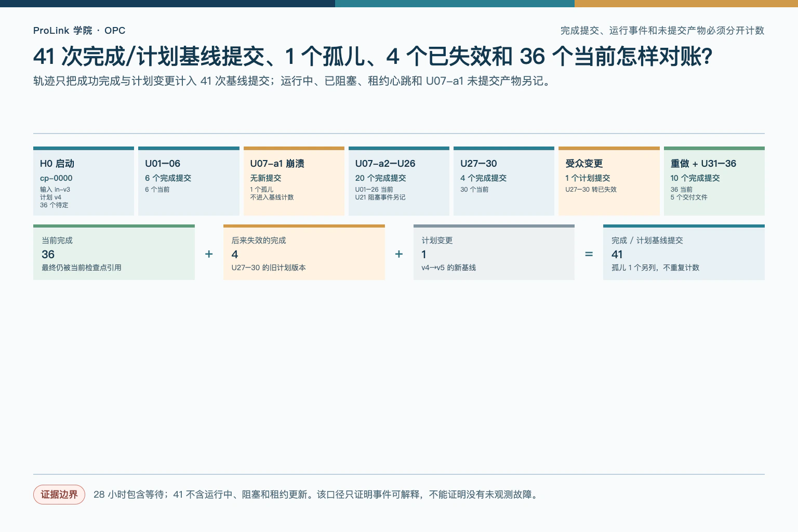The image size is (798, 532).
Task: Click the equals sign before the total box
Action: (589, 254)
